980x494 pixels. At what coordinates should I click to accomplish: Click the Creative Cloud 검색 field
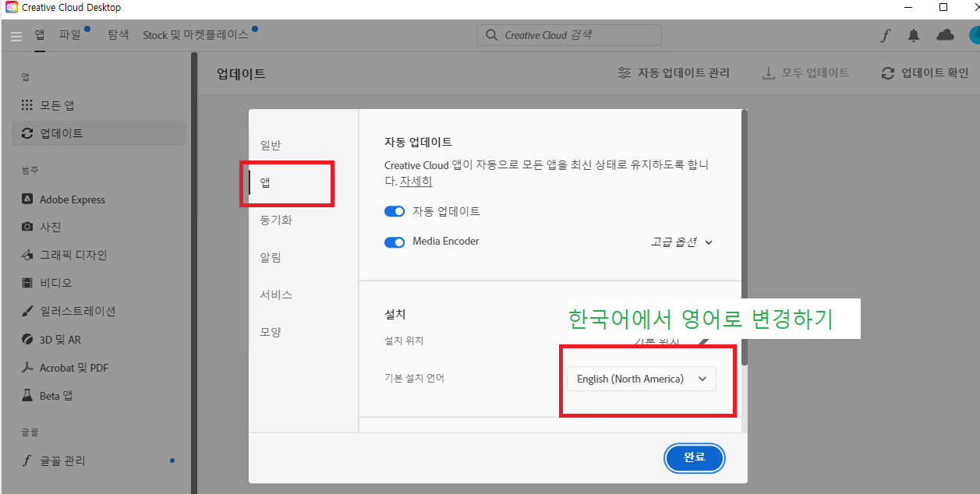click(569, 35)
